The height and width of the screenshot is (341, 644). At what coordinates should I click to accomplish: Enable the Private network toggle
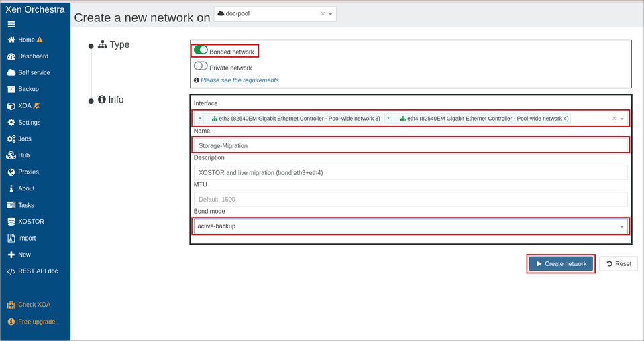coord(201,66)
